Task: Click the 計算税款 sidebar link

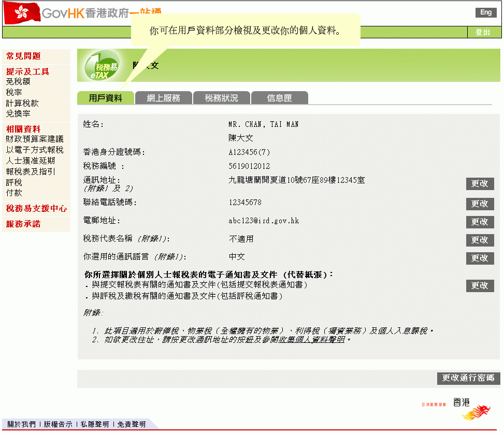Action: coord(22,103)
